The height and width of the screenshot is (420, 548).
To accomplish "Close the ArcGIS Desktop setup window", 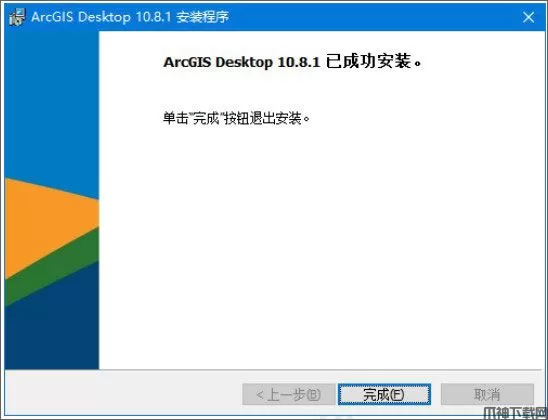I will point(528,17).
